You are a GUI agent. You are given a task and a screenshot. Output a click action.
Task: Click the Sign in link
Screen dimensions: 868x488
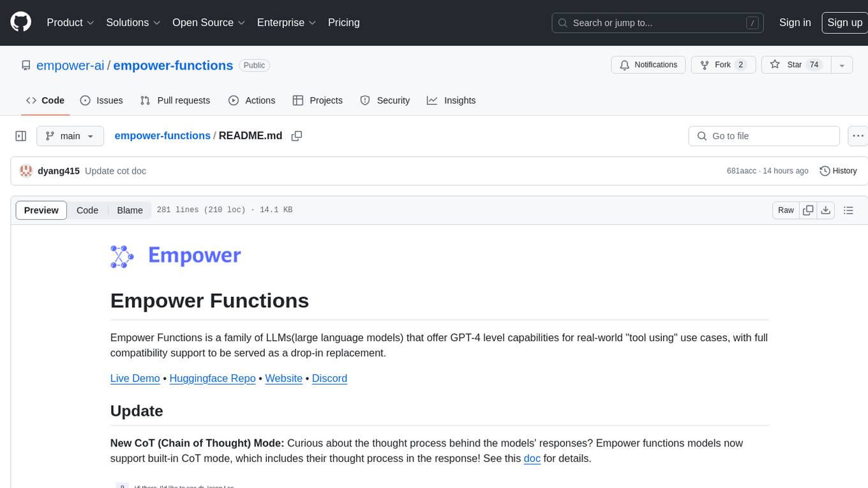pos(795,22)
